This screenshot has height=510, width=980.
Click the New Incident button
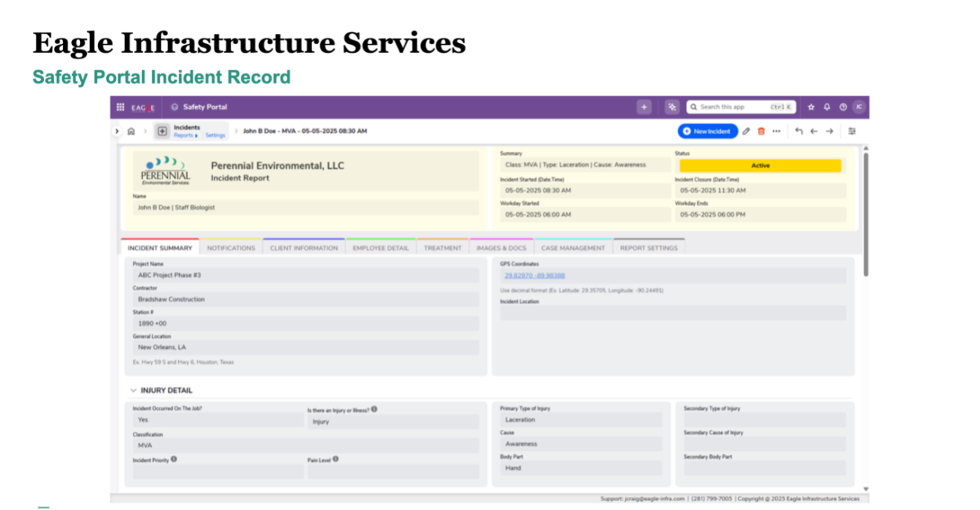tap(708, 131)
